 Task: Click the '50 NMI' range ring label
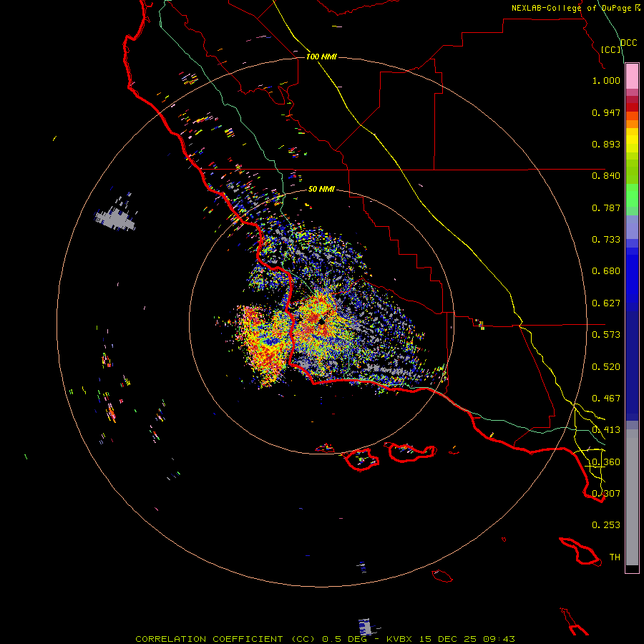pos(321,189)
